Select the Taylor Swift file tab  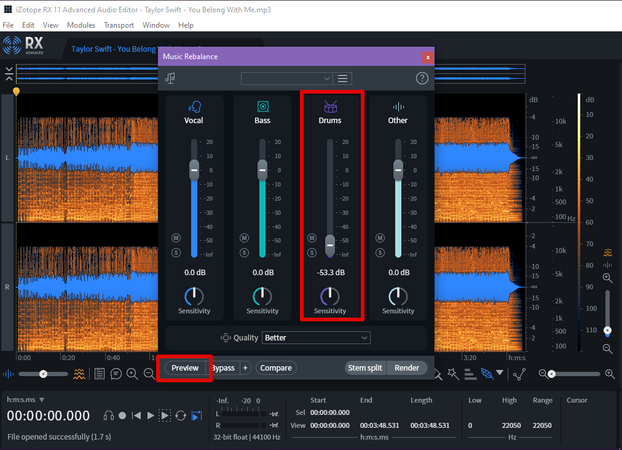point(113,49)
